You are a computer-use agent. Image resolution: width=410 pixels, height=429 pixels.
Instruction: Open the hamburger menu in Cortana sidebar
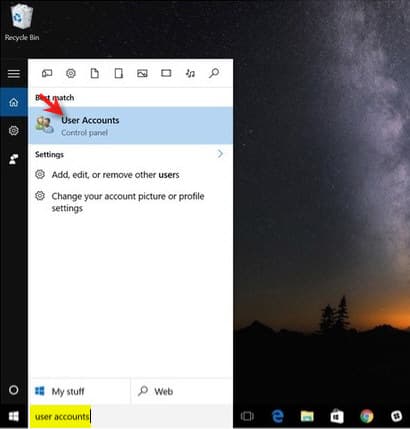point(14,74)
